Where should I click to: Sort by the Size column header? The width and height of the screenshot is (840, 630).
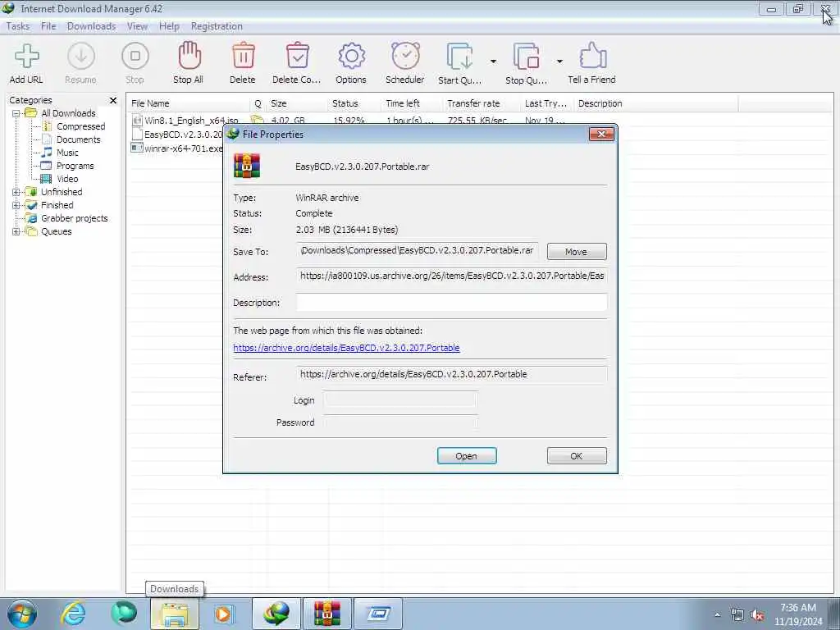(x=297, y=103)
